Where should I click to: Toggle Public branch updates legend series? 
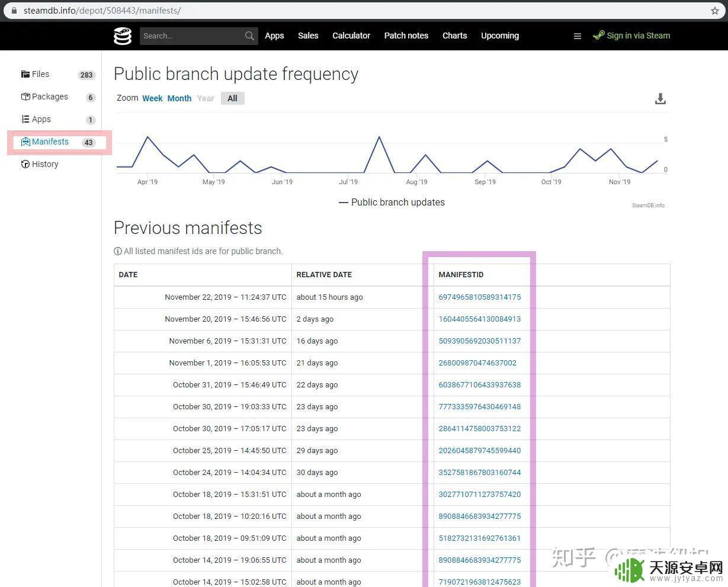(x=392, y=202)
